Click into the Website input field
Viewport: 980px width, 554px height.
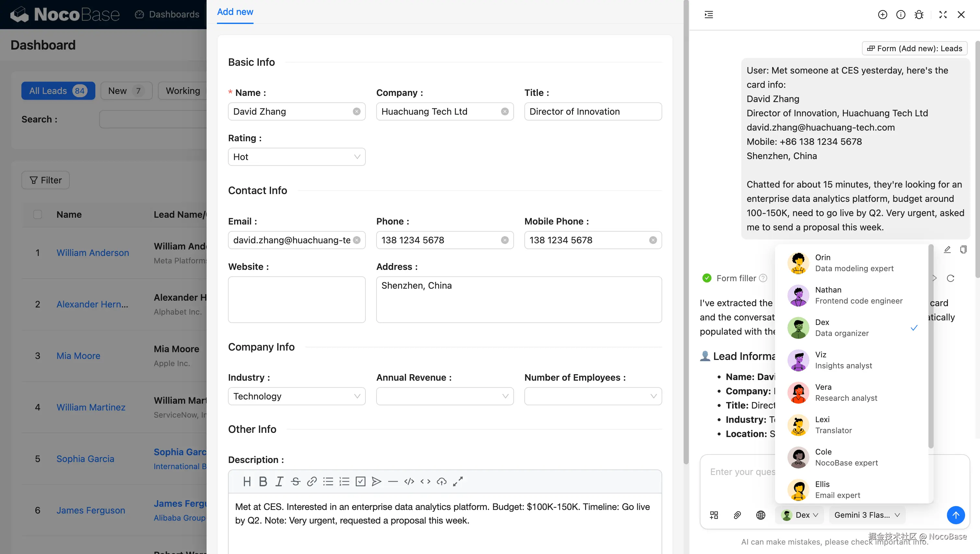[x=296, y=299]
